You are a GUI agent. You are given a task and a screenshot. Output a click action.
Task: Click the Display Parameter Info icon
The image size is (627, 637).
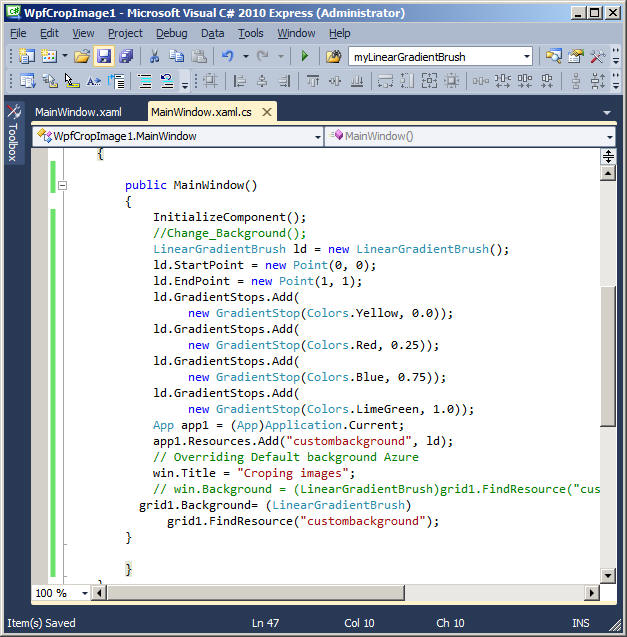tap(50, 81)
